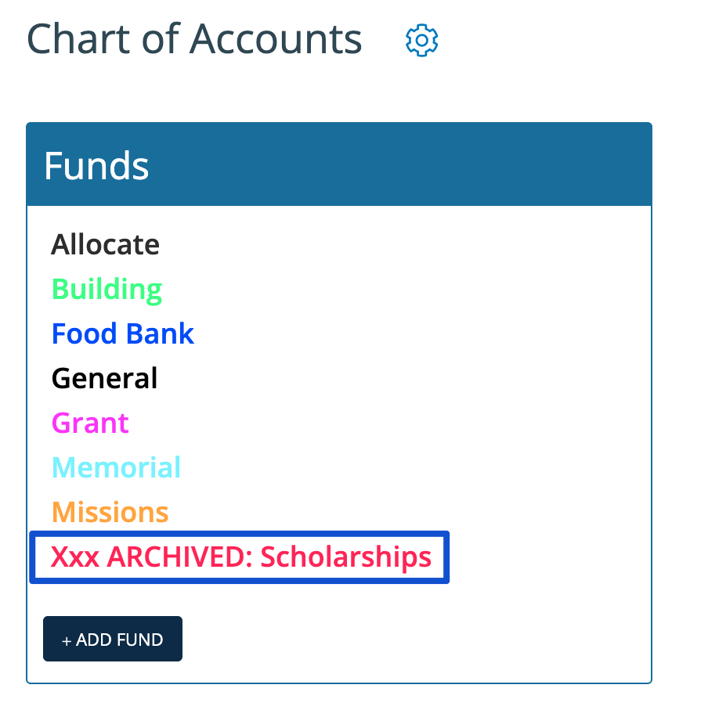Viewport: 708px width, 728px height.
Task: Choose Memorial in cyan text
Action: [116, 467]
